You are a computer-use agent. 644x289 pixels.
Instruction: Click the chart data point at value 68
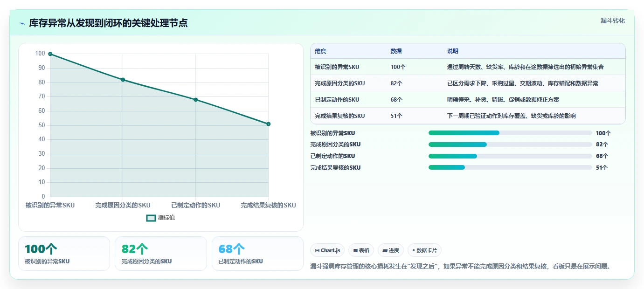coord(195,100)
